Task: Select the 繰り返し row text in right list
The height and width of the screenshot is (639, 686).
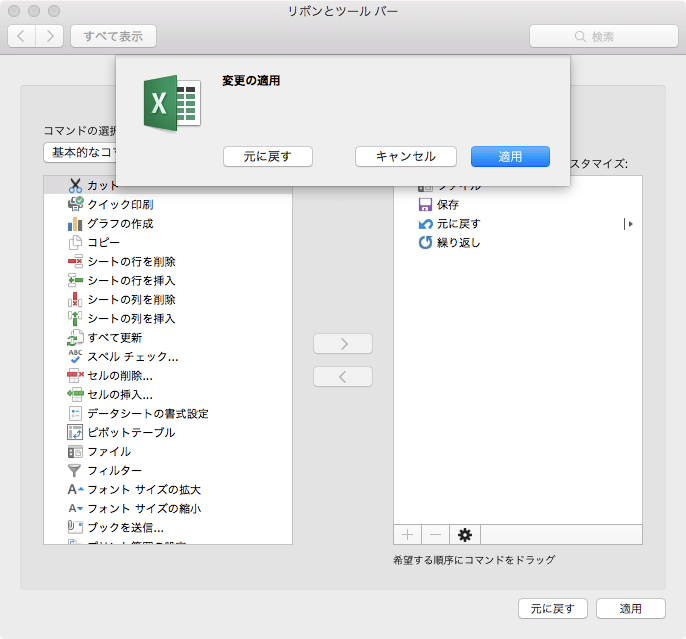Action: tap(458, 242)
